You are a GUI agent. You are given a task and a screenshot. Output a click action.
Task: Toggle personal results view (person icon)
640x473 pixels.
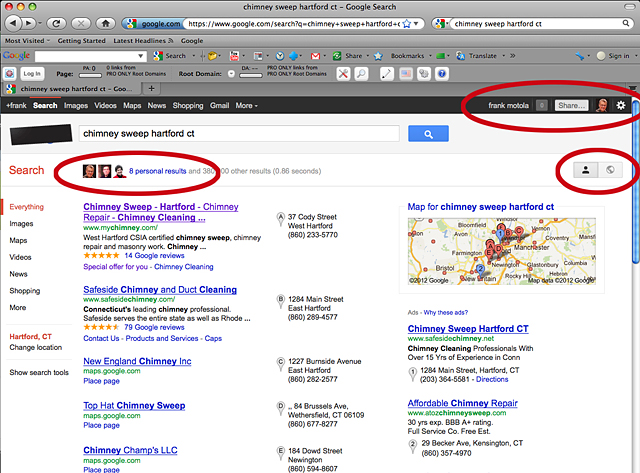pyautogui.click(x=585, y=170)
